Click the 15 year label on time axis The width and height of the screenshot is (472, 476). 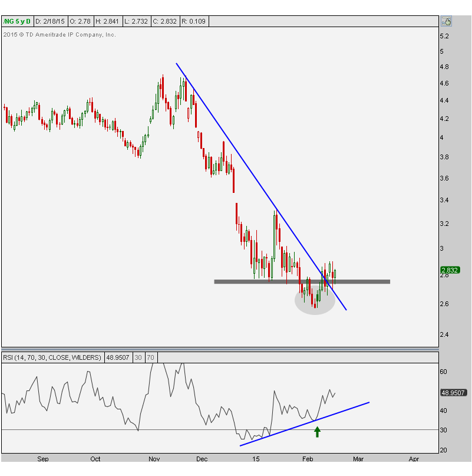256,459
